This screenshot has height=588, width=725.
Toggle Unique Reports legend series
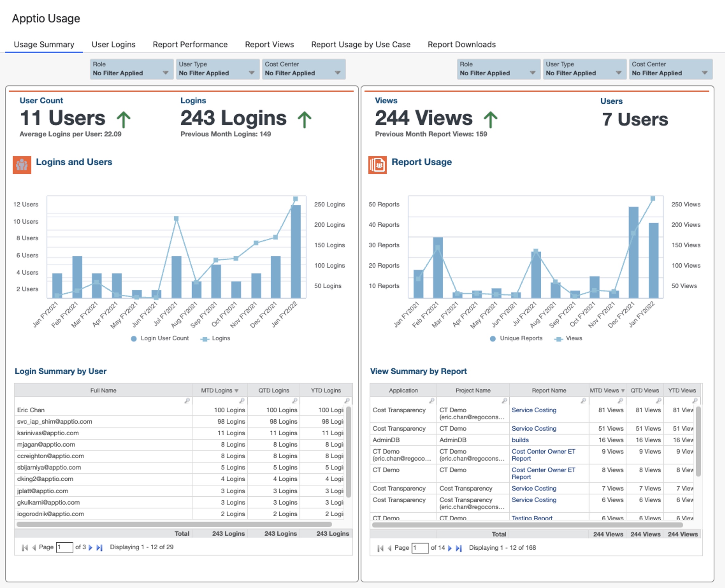(x=516, y=338)
